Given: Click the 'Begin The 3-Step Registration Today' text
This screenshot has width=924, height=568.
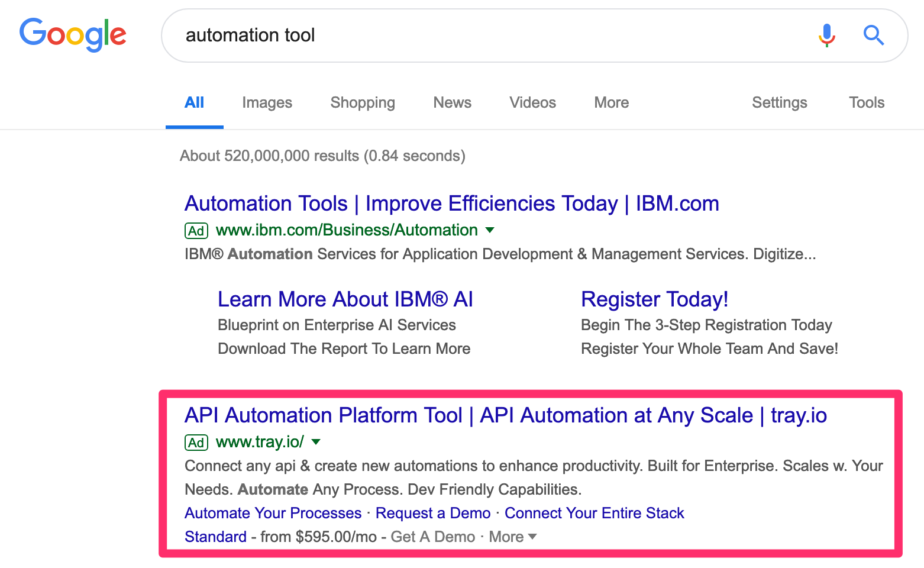Looking at the screenshot, I should 706,325.
